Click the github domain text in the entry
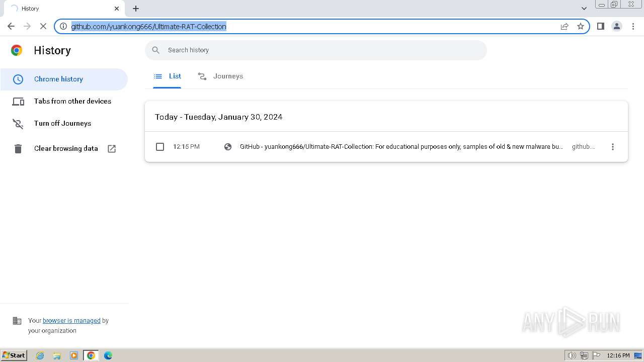644x362 pixels. tap(584, 147)
